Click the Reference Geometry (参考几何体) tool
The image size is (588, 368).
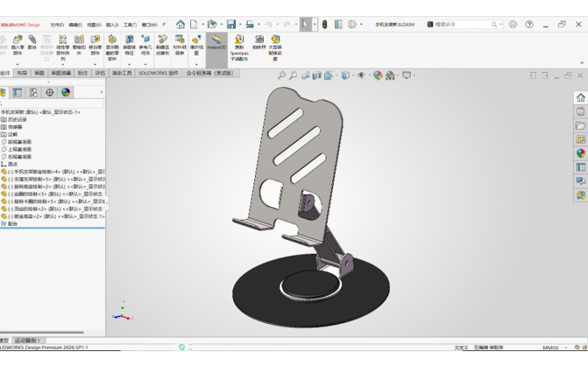pos(146,46)
